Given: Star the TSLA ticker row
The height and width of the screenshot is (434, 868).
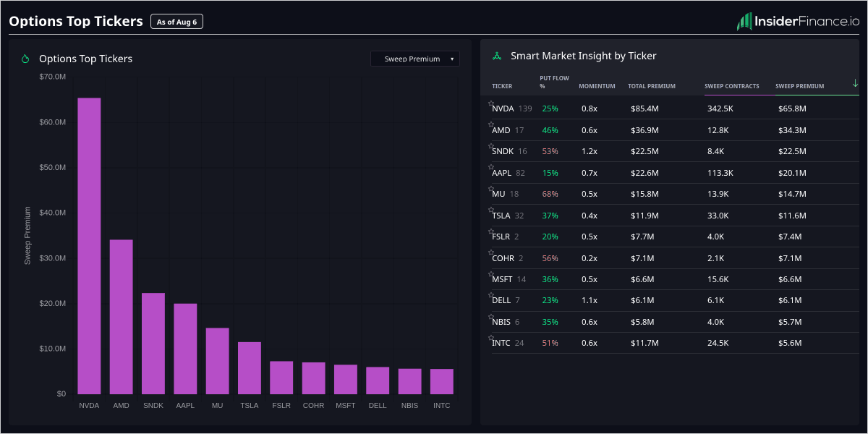Looking at the screenshot, I should coord(491,210).
